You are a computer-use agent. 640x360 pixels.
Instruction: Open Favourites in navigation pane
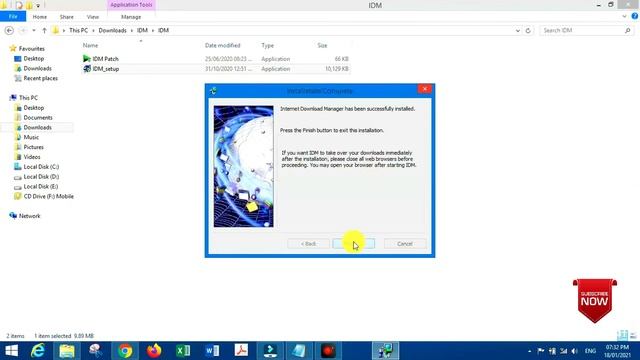click(x=31, y=49)
